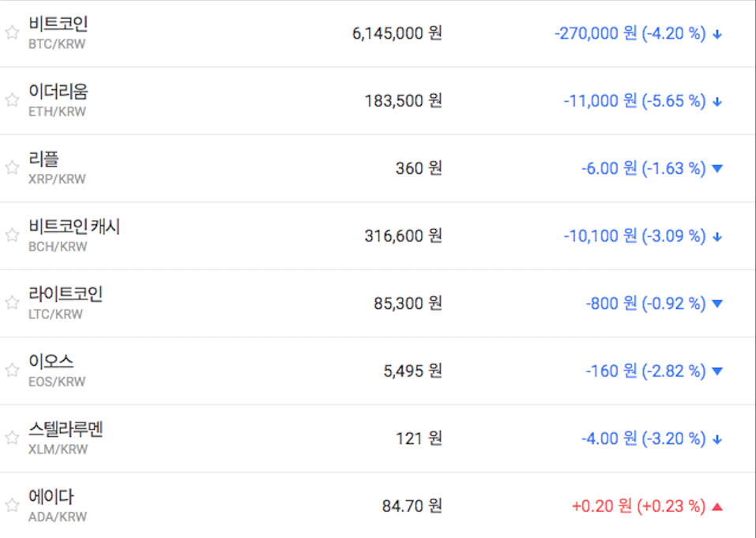Add 에이다 ADA/KRW to favorites star
The image size is (756, 538).
tap(12, 505)
